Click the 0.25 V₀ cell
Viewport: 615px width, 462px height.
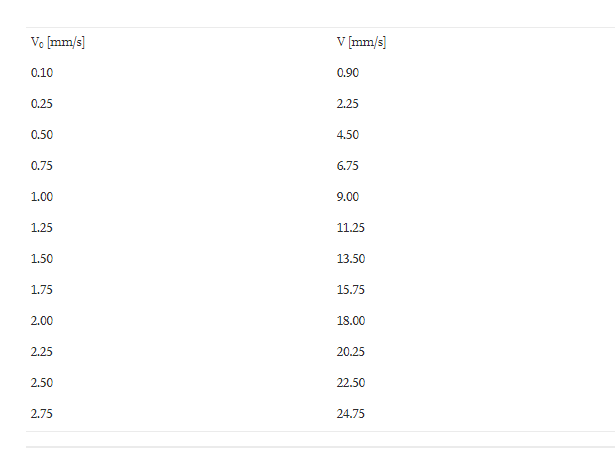coord(42,104)
